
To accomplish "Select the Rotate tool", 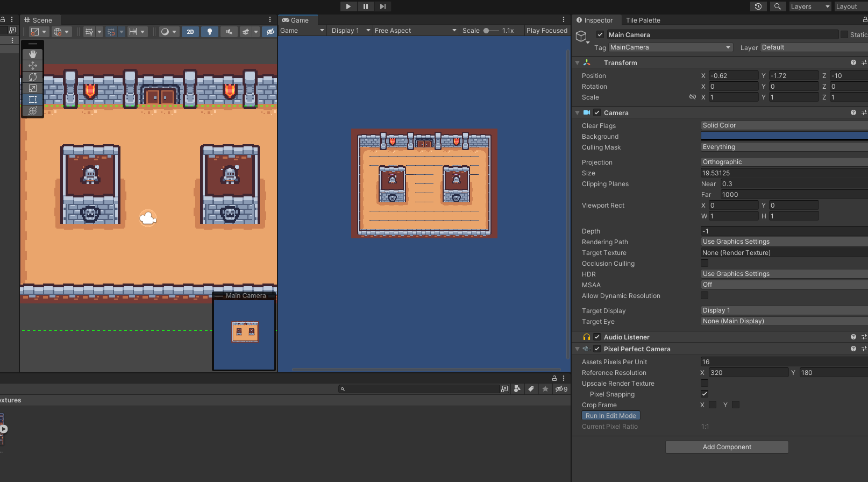I will [x=33, y=77].
